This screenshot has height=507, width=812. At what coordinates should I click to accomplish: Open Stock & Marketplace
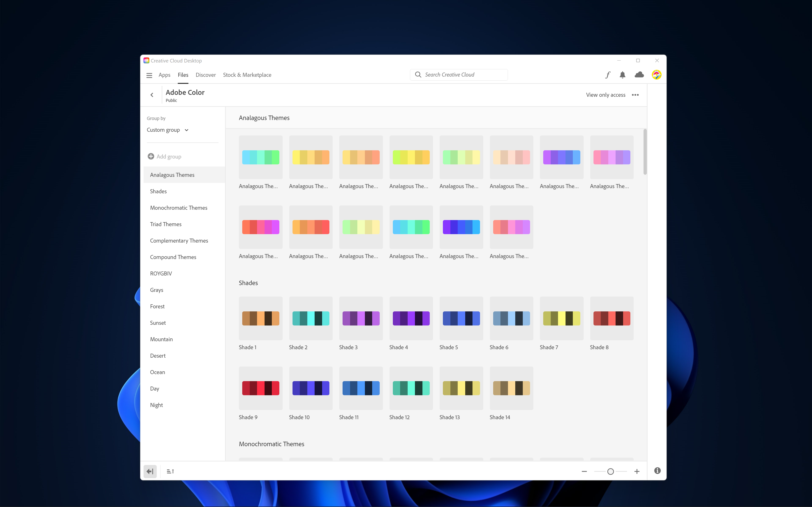[x=247, y=75]
